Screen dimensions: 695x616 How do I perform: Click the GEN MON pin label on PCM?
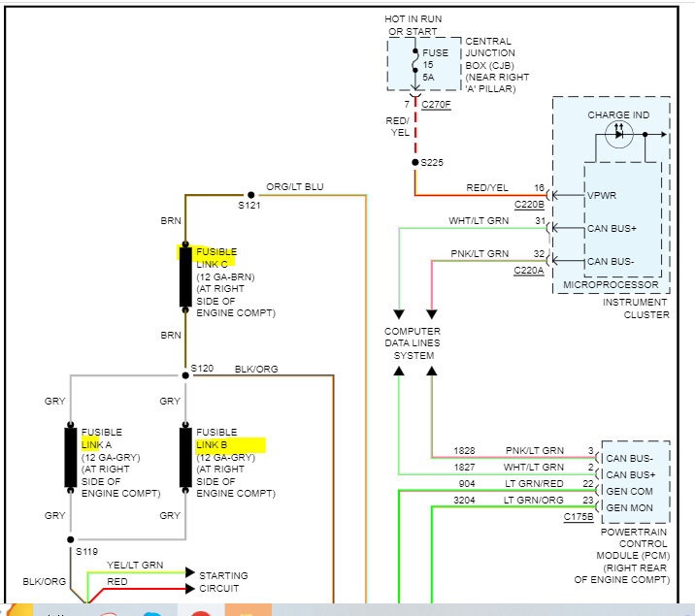point(629,508)
